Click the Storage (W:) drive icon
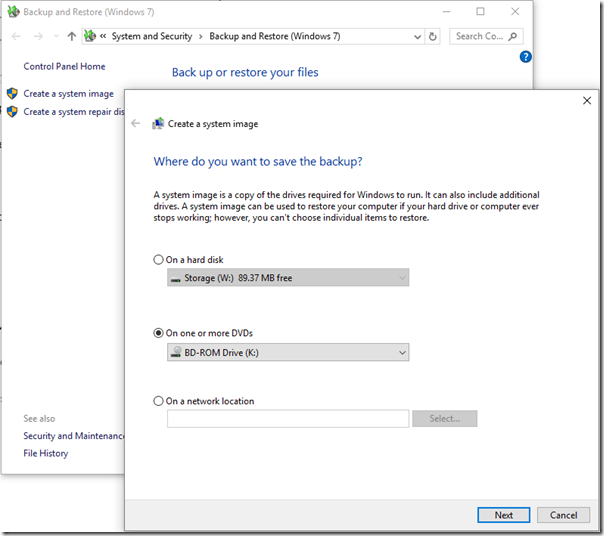 pyautogui.click(x=176, y=279)
